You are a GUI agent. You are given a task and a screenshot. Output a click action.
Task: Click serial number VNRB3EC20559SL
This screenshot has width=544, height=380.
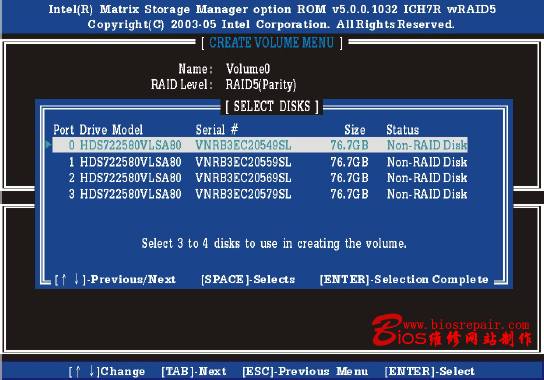pos(243,162)
